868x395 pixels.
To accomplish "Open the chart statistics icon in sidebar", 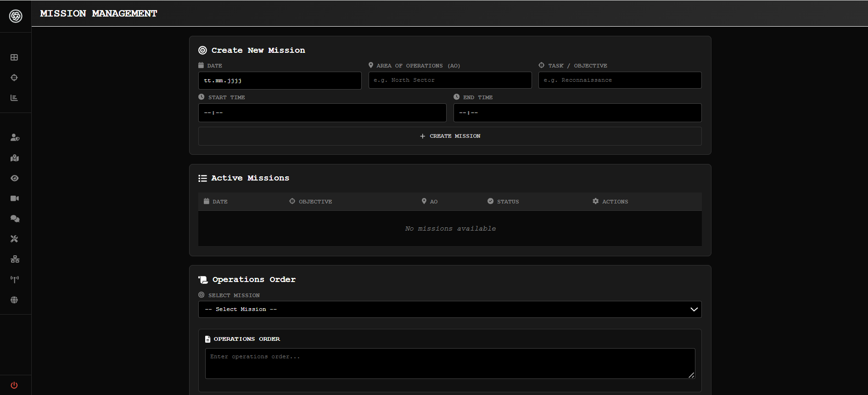I will (x=14, y=98).
